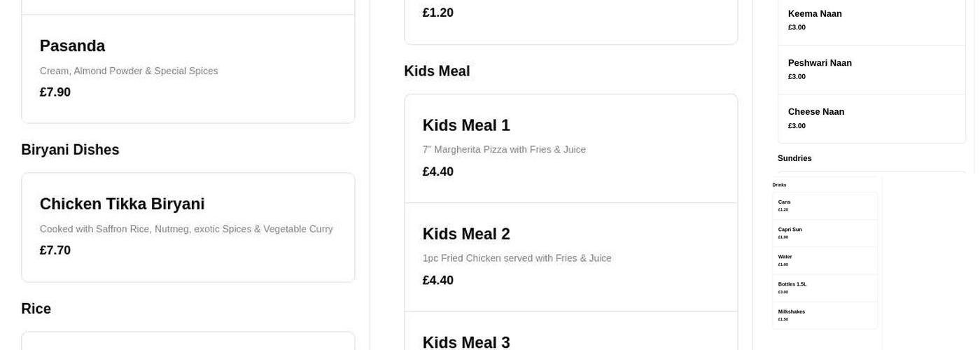Screen dimensions: 980x350
Task: Select Cans in the Drinks list
Action: [824, 205]
